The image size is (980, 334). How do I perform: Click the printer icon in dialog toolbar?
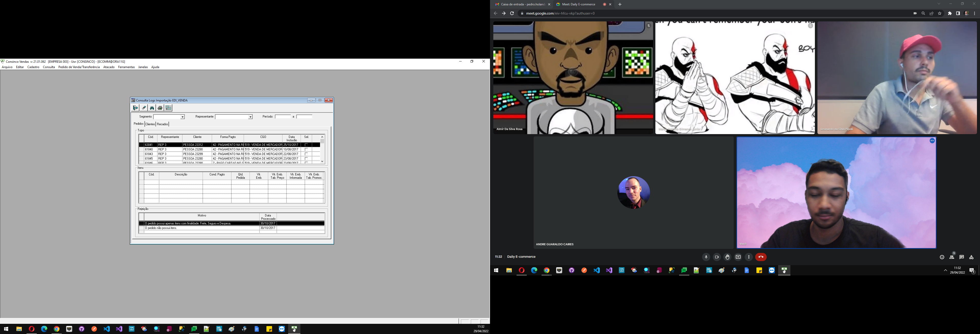pos(160,108)
